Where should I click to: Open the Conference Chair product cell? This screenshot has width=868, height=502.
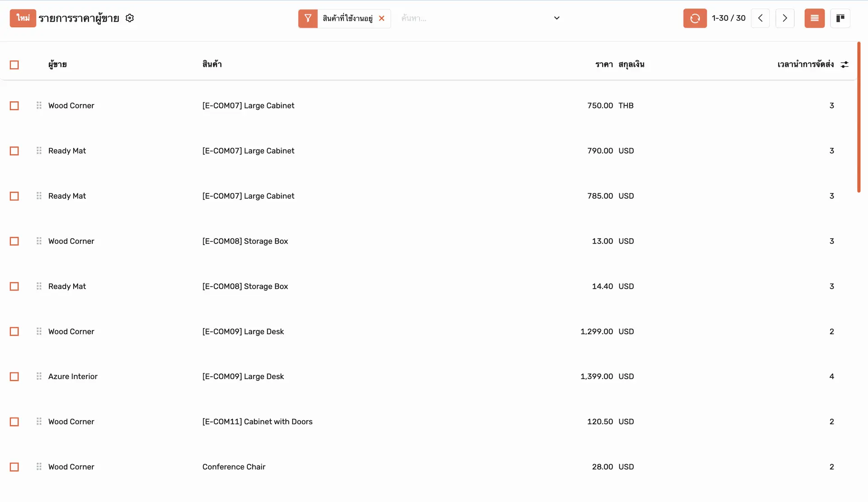point(234,467)
